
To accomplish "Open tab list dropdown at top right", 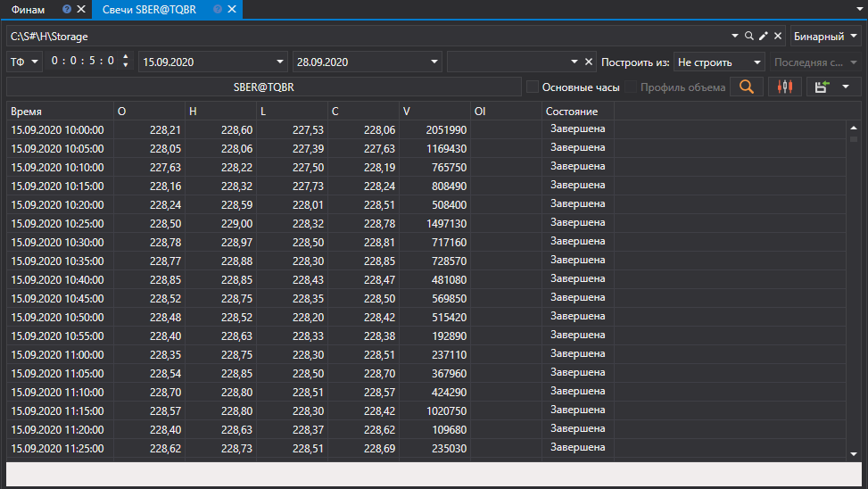I will 860,10.
